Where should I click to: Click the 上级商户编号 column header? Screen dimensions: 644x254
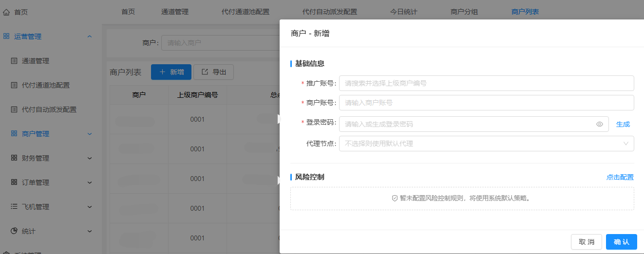(197, 95)
